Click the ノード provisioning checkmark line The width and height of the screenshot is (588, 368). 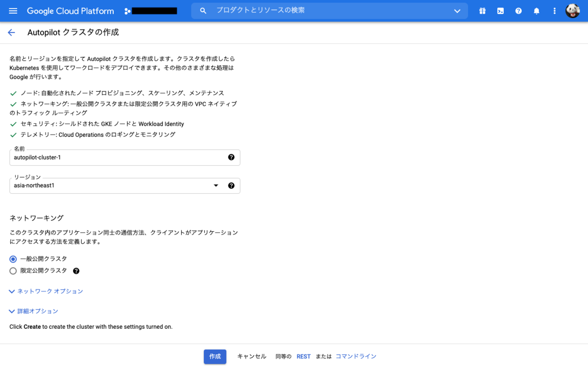coord(117,93)
